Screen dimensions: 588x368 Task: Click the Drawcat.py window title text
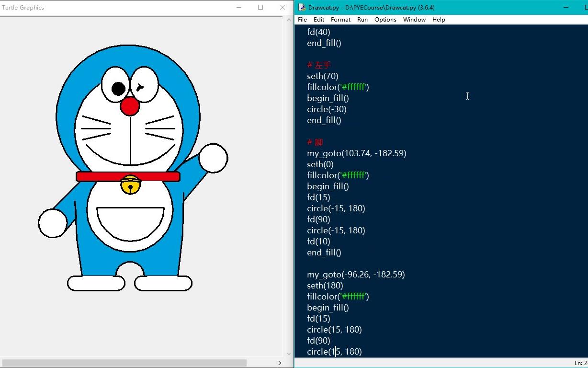[x=372, y=8]
